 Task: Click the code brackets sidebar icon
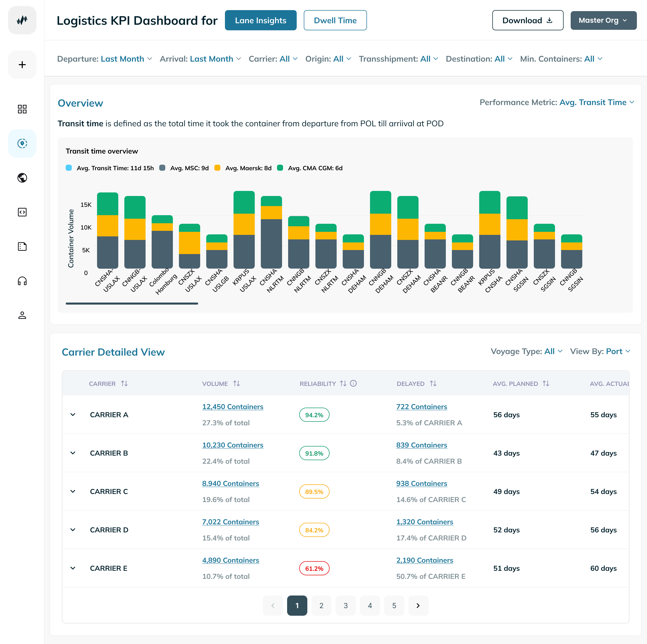point(22,212)
